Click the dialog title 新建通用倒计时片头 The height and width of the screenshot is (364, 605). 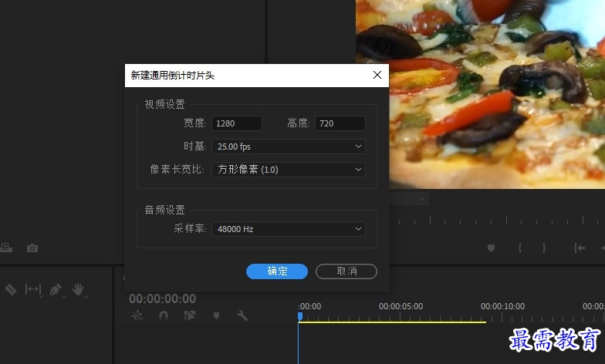point(173,76)
